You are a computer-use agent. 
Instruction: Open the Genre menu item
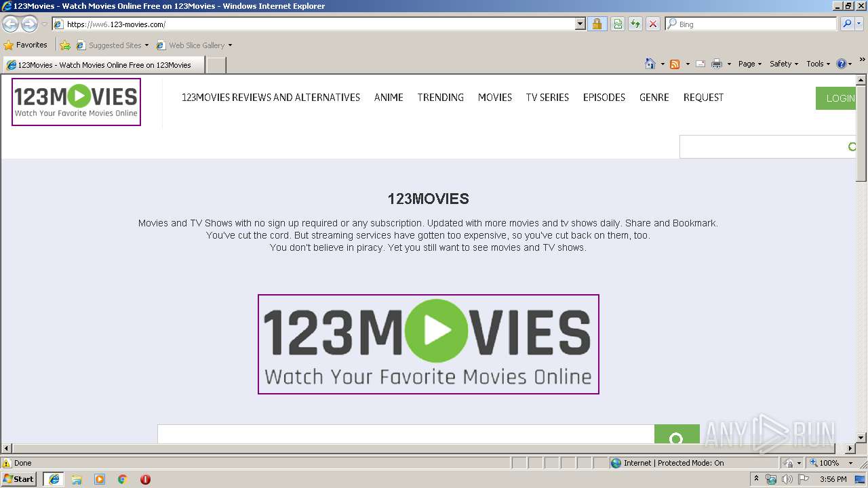click(654, 98)
